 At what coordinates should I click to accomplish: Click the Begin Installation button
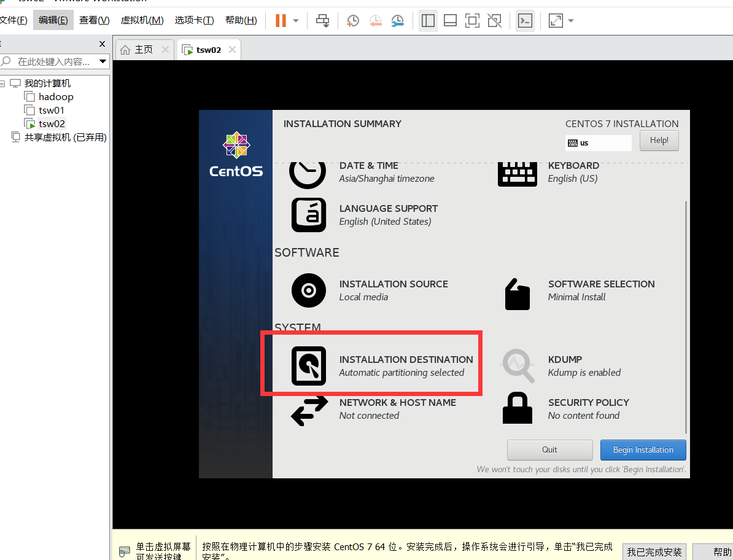point(643,449)
